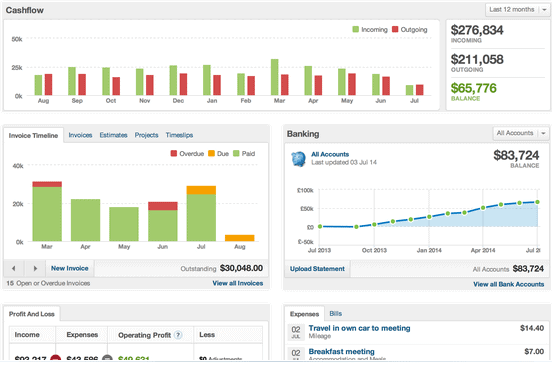The width and height of the screenshot is (552, 365).
Task: Switch to the Bills tab
Action: click(x=335, y=314)
